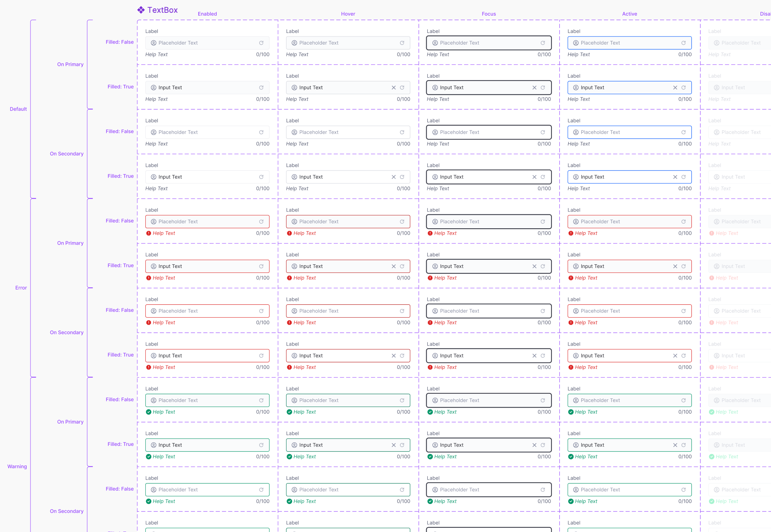Click clear X in Default On-Secondary filled Active textbox
Image resolution: width=771 pixels, height=532 pixels.
click(x=675, y=177)
